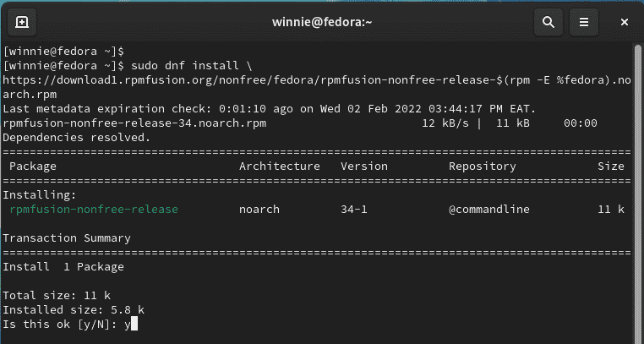The image size is (644, 344).
Task: Click the Transaction Summary heading
Action: [67, 238]
